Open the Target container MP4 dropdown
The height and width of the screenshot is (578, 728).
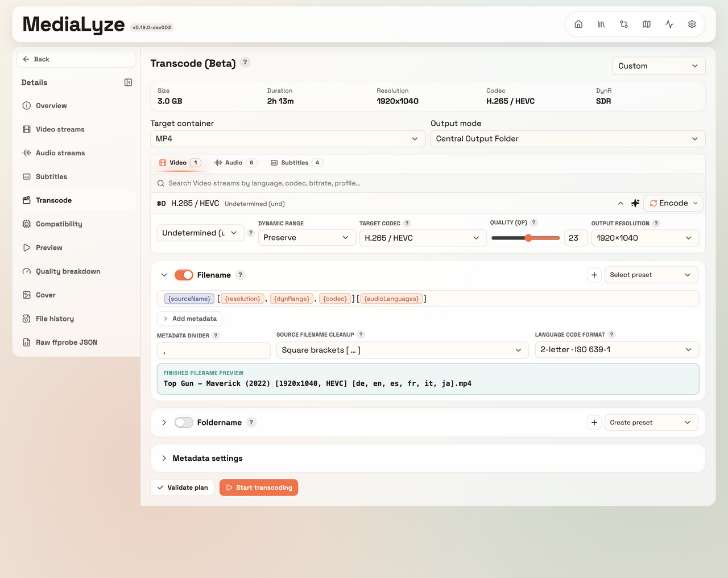tap(288, 139)
